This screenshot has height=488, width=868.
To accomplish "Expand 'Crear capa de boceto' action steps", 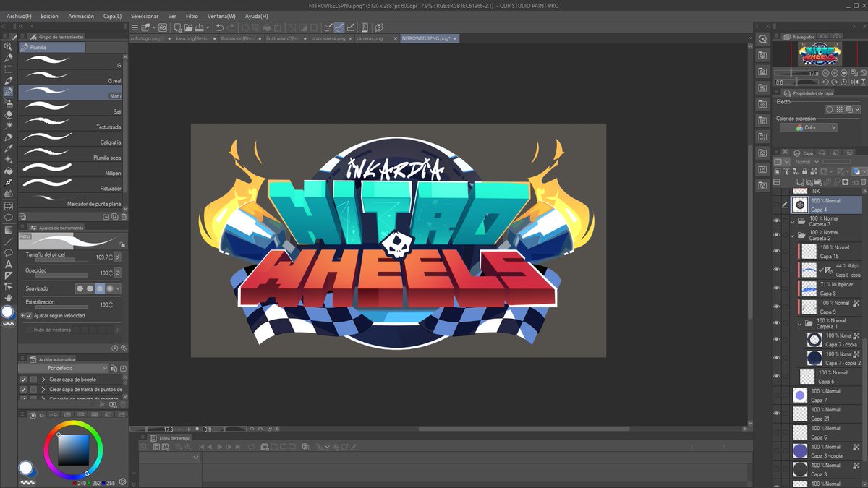I will [43, 379].
